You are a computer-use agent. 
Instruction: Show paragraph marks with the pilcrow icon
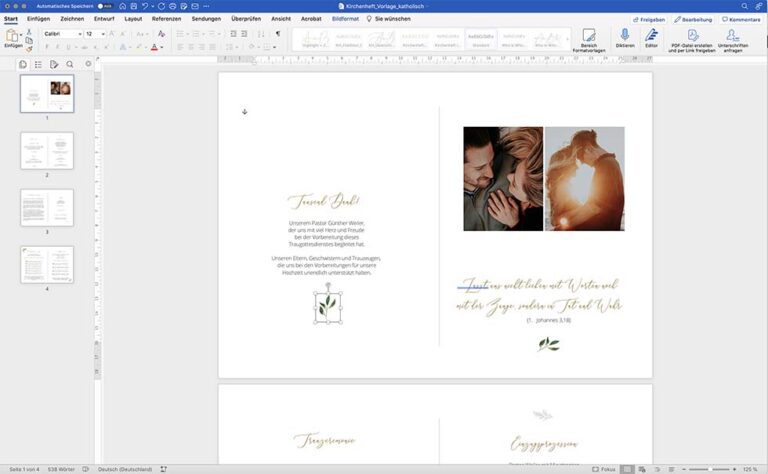tap(277, 34)
